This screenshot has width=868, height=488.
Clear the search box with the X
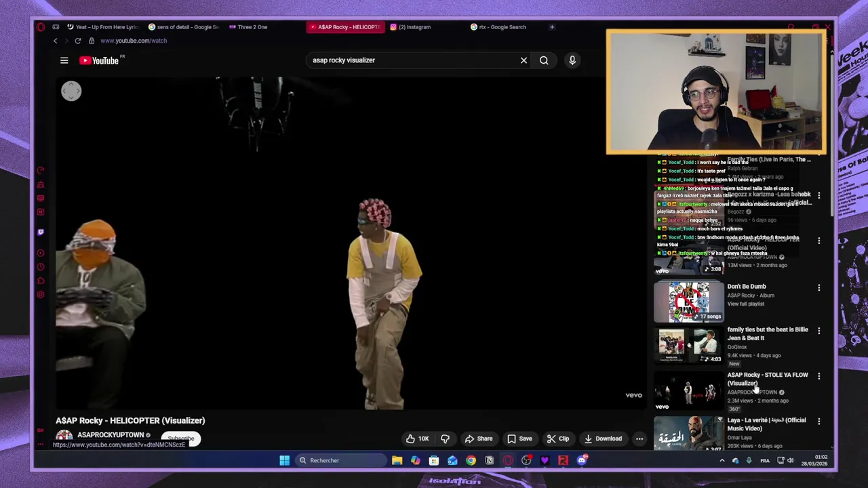point(524,60)
